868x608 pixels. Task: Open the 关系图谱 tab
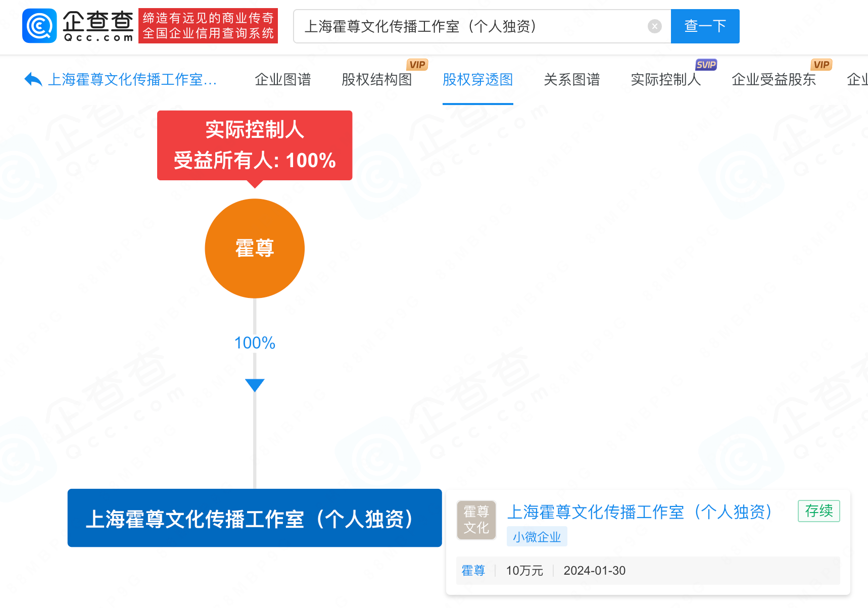(571, 80)
